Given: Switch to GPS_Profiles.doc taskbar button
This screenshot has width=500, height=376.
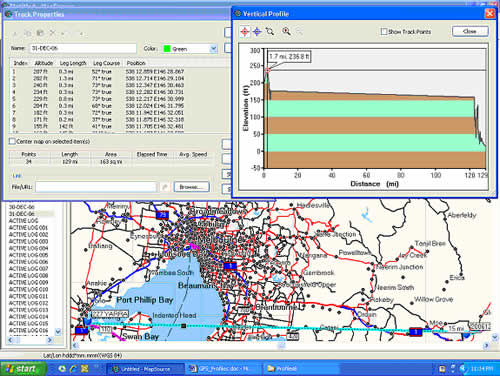Looking at the screenshot, I should click(x=224, y=369).
